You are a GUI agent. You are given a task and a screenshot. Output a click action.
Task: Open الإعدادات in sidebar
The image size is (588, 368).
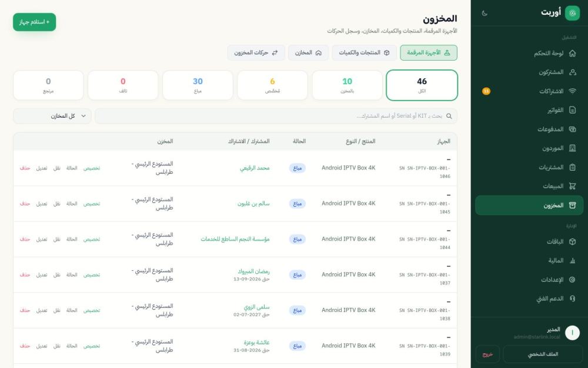[529, 279]
